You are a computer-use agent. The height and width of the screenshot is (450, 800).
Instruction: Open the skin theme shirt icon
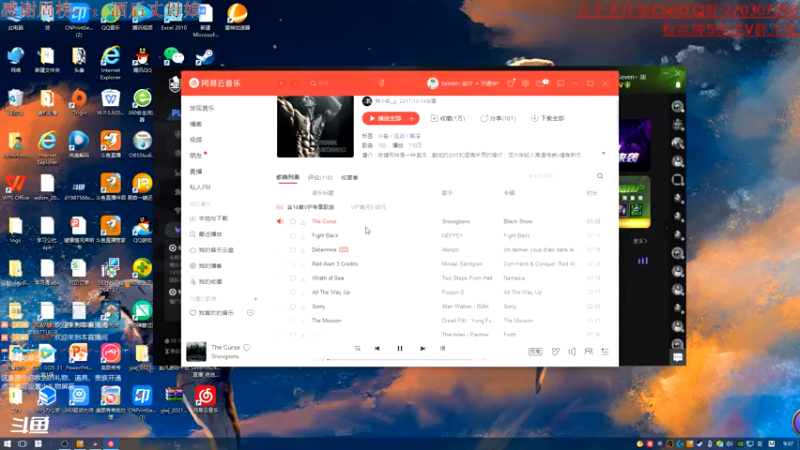(510, 83)
